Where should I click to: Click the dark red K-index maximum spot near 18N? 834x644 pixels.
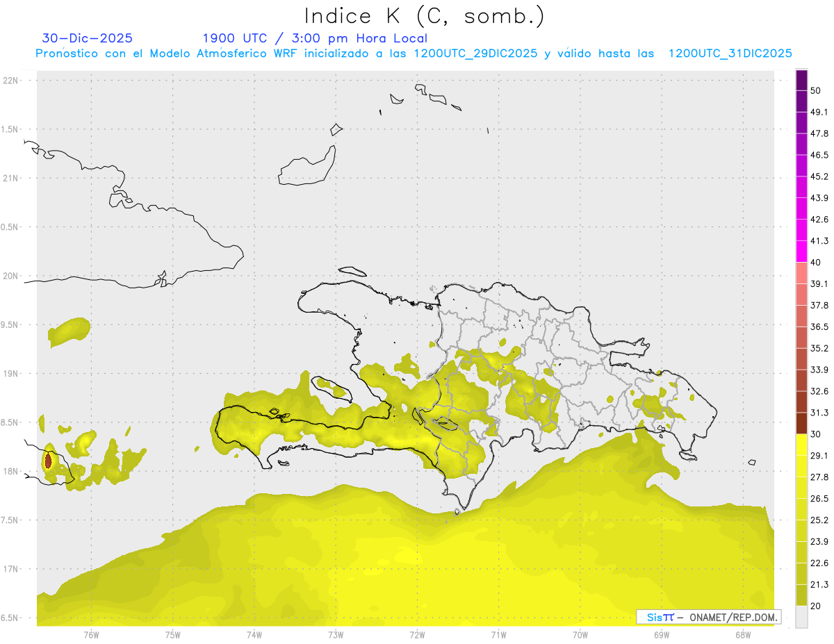48,461
